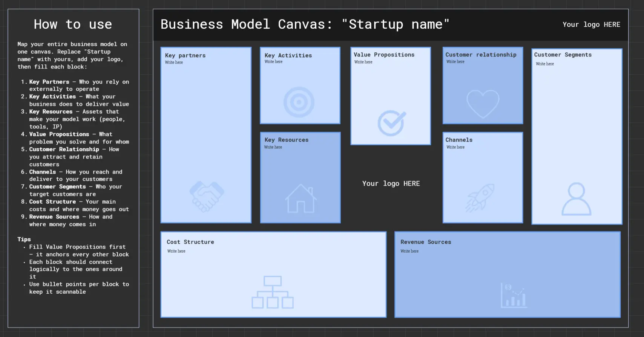
Task: Select the person icon in Customer Segments
Action: (577, 199)
